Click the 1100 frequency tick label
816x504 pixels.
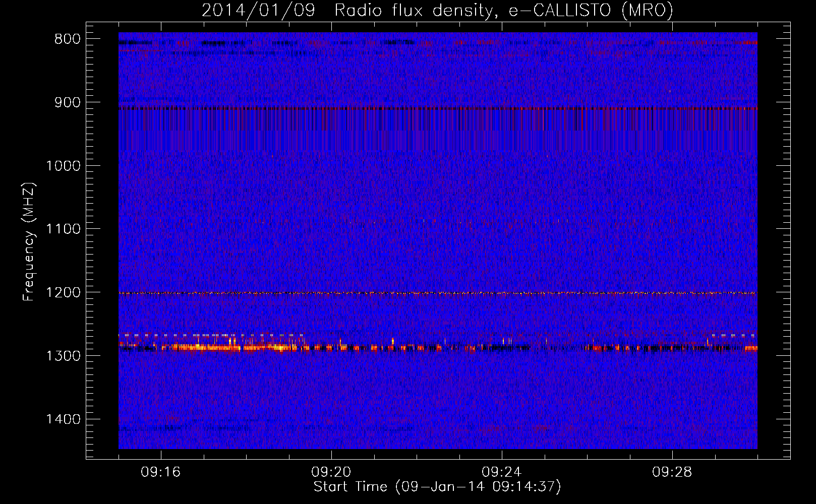(x=64, y=229)
